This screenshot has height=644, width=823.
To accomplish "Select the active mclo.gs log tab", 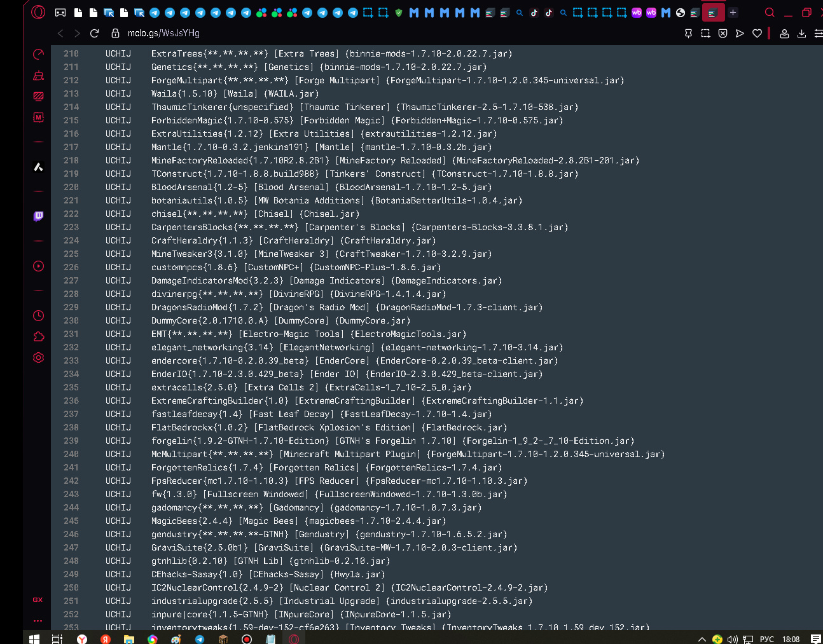I will (x=713, y=12).
